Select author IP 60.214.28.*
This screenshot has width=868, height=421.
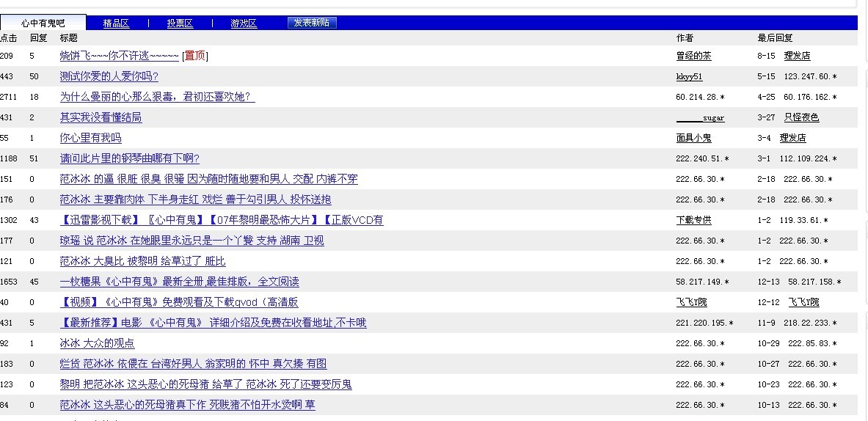[x=700, y=97]
